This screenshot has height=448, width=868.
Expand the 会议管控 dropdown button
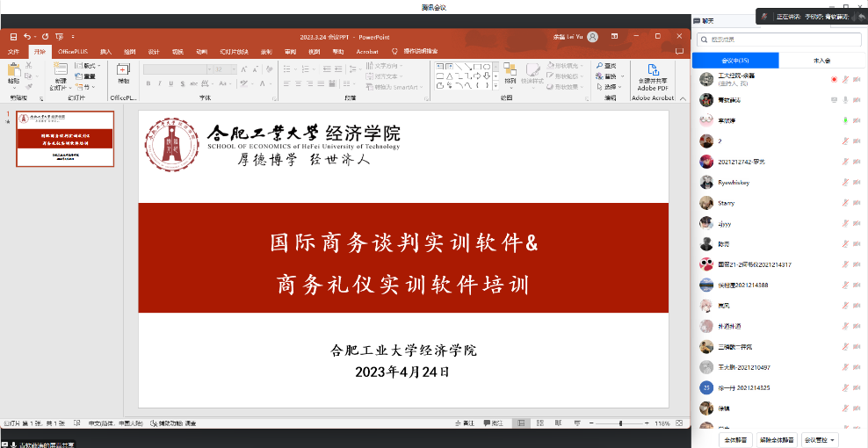tap(820, 439)
